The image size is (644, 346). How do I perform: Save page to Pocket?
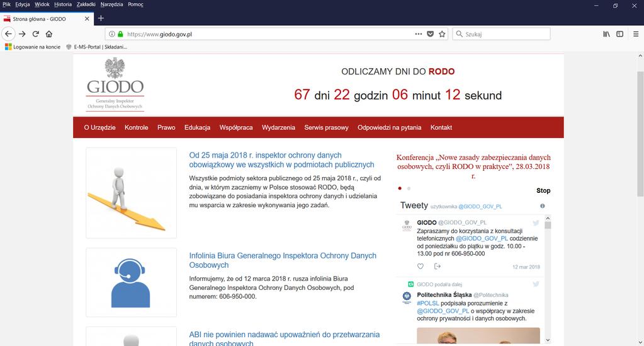click(430, 34)
